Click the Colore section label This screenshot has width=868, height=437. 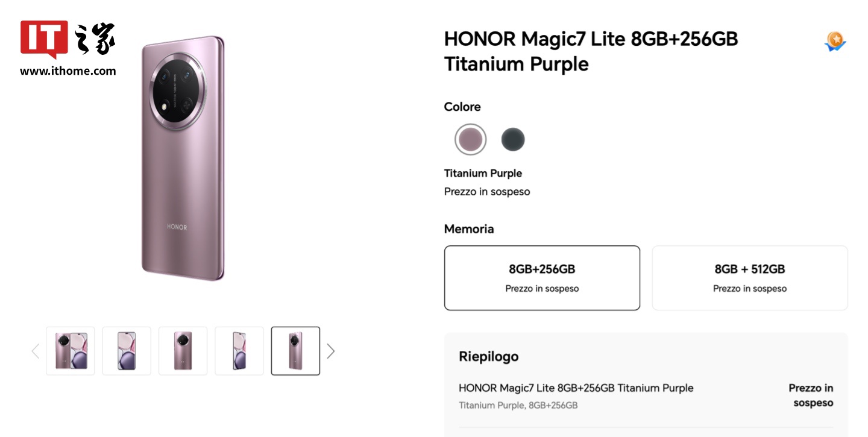(462, 107)
